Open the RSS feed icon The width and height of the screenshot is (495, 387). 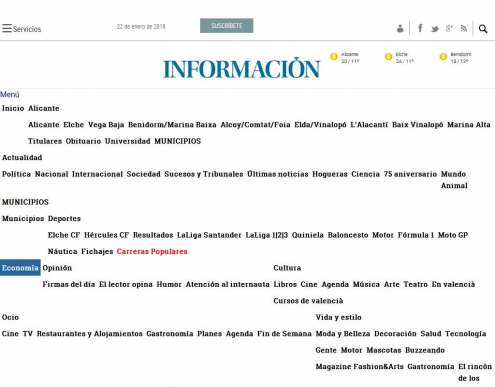(464, 29)
